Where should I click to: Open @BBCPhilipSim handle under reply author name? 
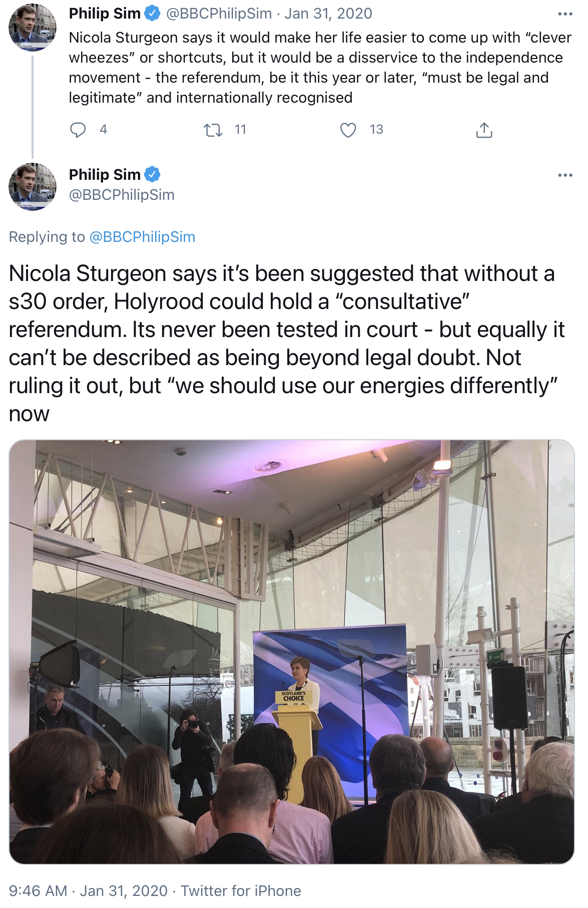[x=122, y=195]
